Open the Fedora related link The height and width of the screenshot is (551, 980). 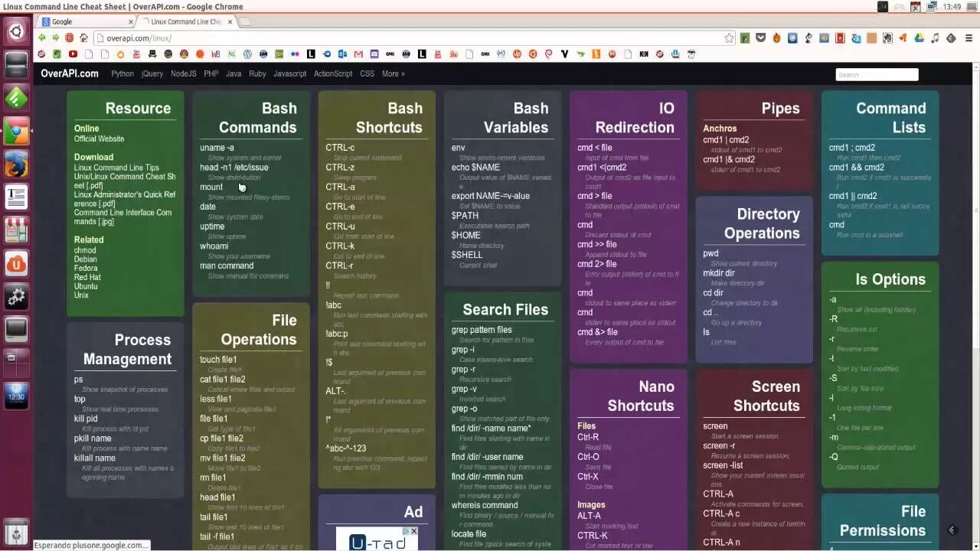click(x=86, y=268)
